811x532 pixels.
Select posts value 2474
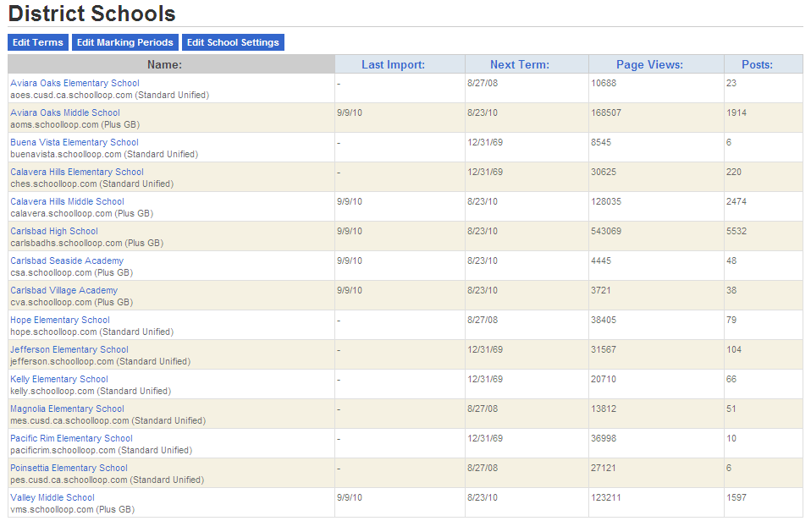pos(737,201)
